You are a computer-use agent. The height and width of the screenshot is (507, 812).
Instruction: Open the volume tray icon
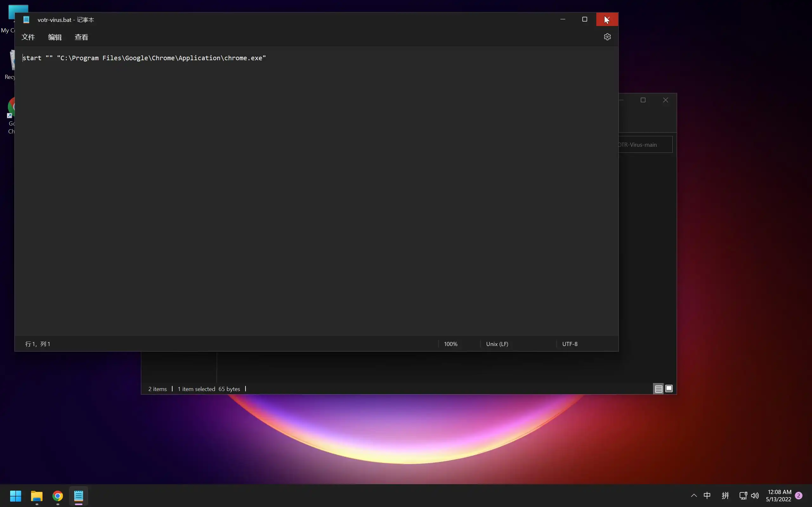click(755, 496)
